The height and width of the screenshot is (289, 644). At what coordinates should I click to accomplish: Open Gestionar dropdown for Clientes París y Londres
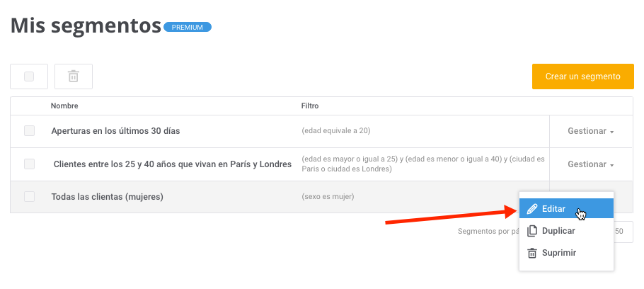[x=591, y=164]
